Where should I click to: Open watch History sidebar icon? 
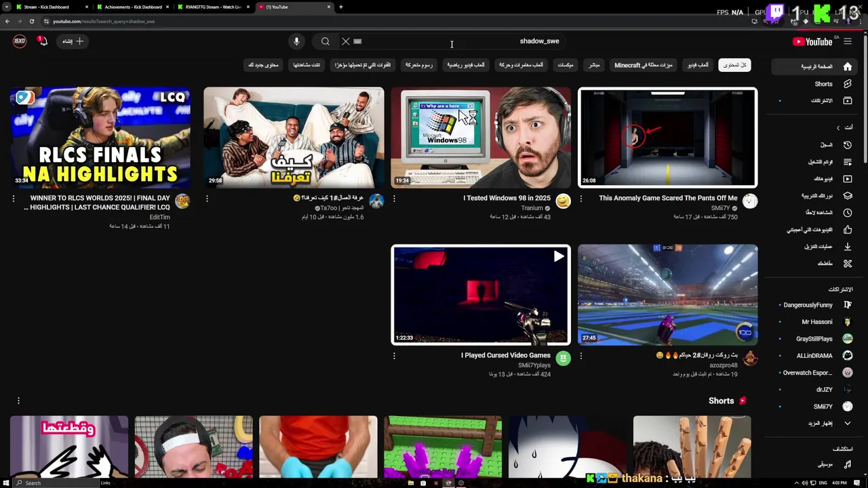pos(848,145)
